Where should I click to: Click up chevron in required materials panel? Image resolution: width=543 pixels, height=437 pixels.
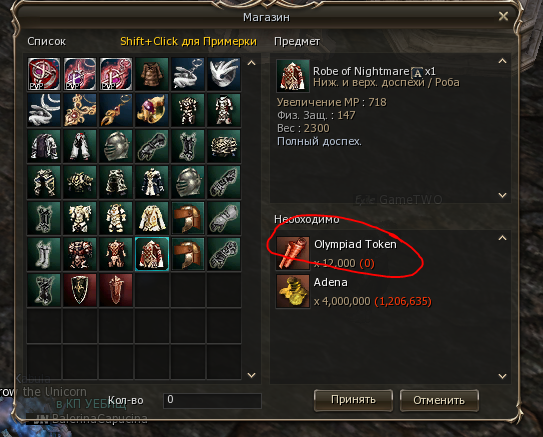(502, 238)
